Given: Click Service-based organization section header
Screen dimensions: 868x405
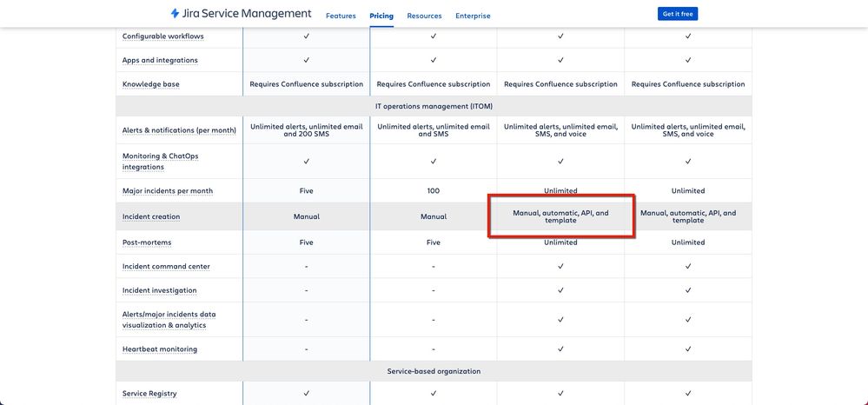Looking at the screenshot, I should pos(434,371).
